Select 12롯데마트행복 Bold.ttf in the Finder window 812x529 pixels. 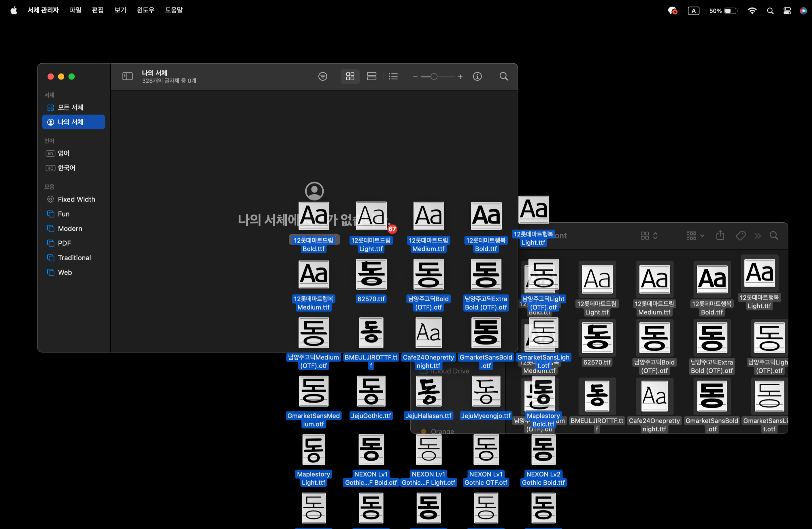coord(712,288)
